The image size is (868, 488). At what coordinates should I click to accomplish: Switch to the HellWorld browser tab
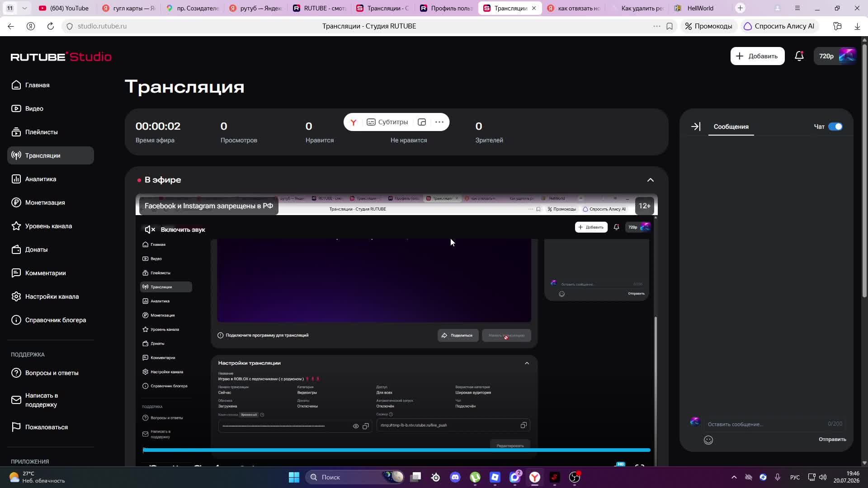700,8
